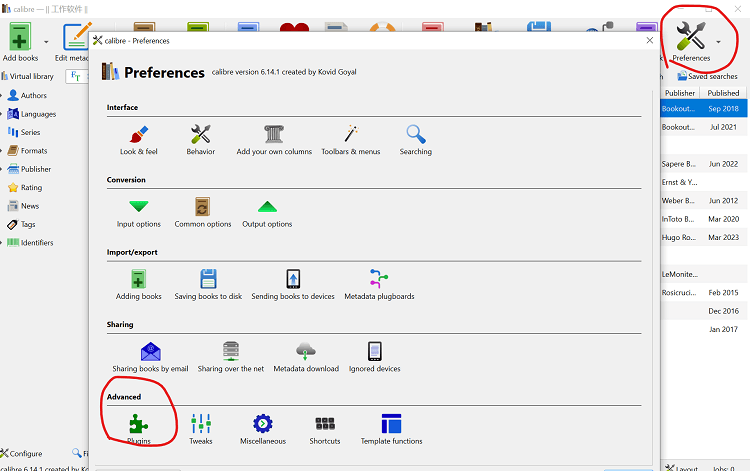The width and height of the screenshot is (750, 471).
Task: Click the Jan 2017 published cell
Action: point(724,329)
